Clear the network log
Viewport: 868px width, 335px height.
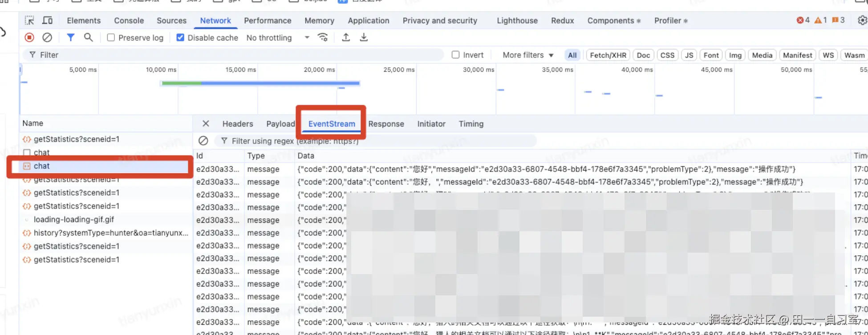[x=47, y=37]
